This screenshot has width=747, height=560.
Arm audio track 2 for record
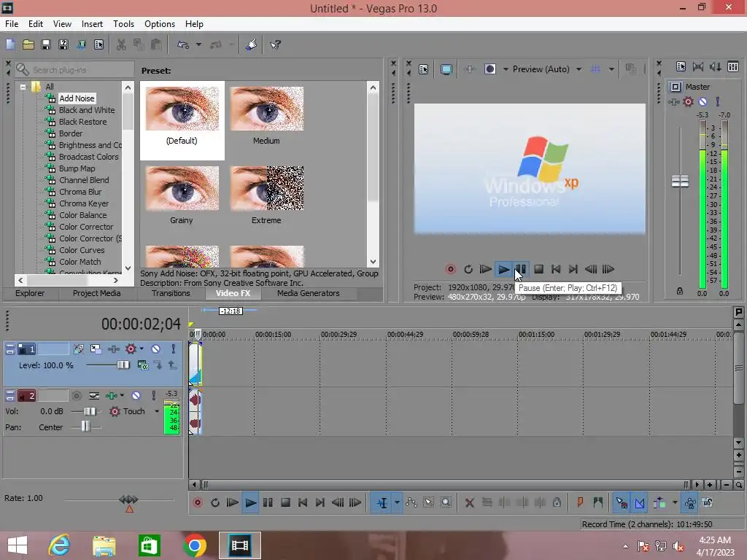pos(76,396)
